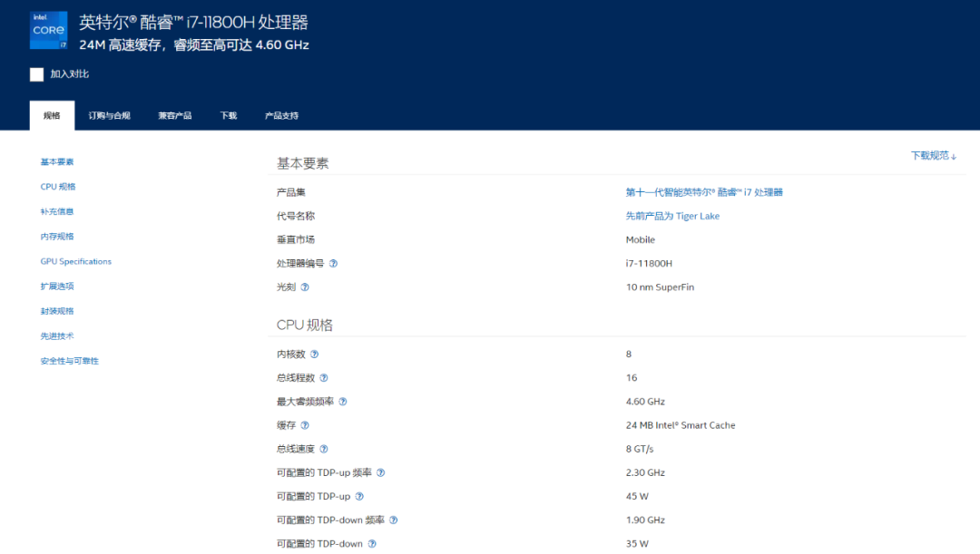The height and width of the screenshot is (554, 980).
Task: Go to 封装规格 sidebar section
Action: (57, 311)
